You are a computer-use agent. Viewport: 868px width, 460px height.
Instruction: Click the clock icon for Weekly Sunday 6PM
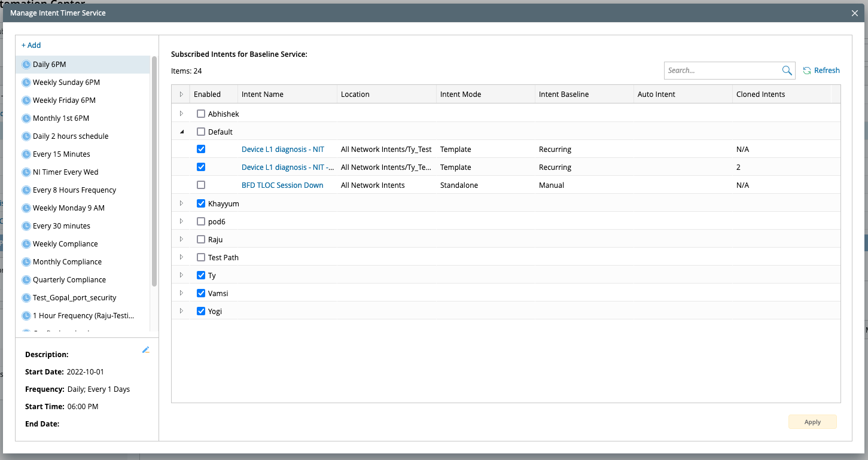26,83
